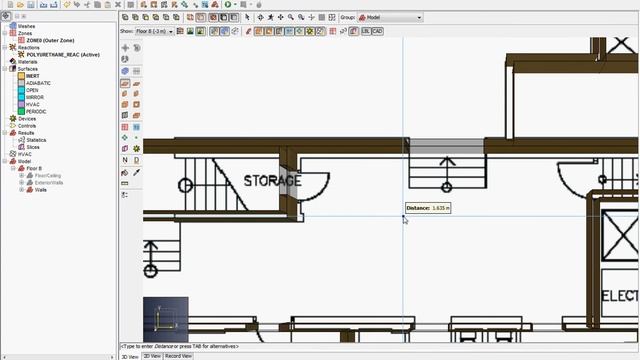640x360 pixels.
Task: Click the red pencil drawing icon
Action: 248,31
